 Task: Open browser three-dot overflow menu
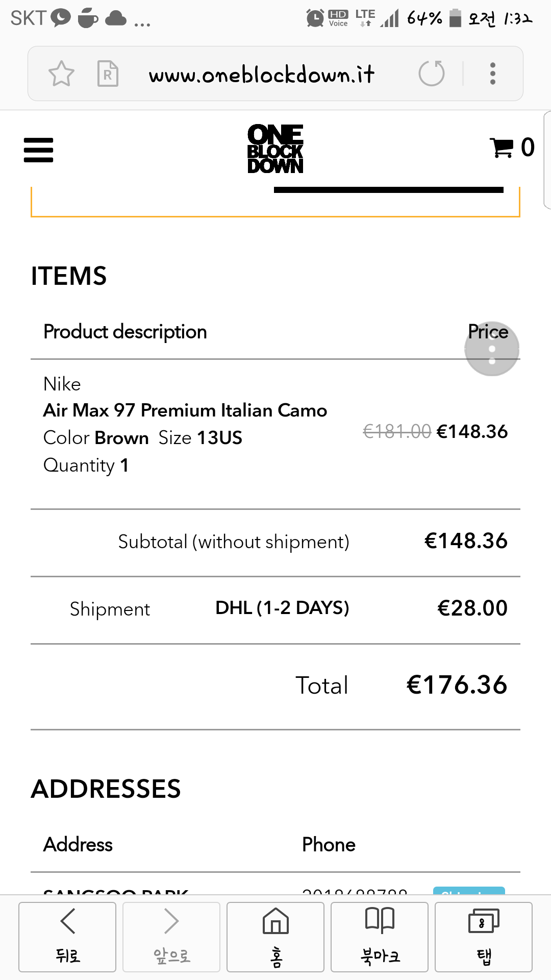tap(492, 73)
